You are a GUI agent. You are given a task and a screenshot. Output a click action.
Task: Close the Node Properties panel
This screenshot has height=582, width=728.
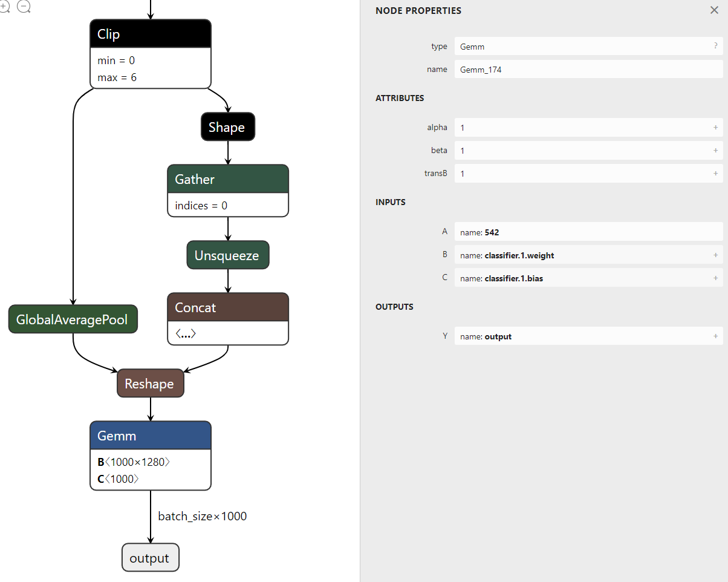point(714,10)
